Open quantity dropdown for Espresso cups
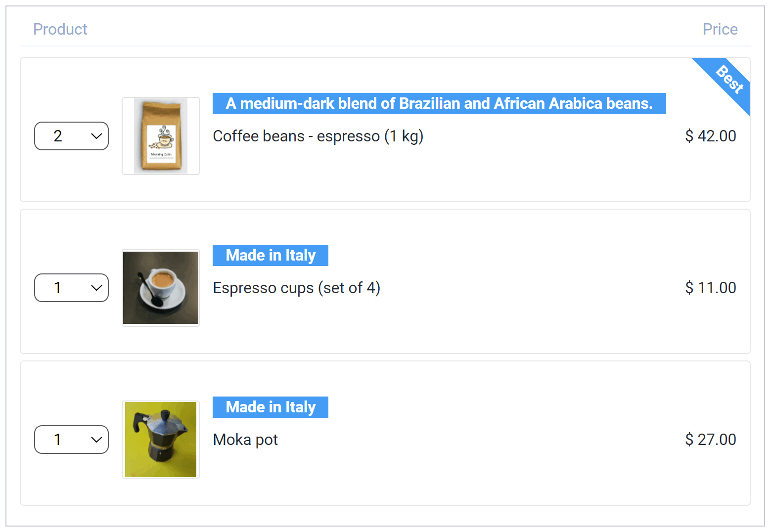This screenshot has height=532, width=770. coord(71,288)
